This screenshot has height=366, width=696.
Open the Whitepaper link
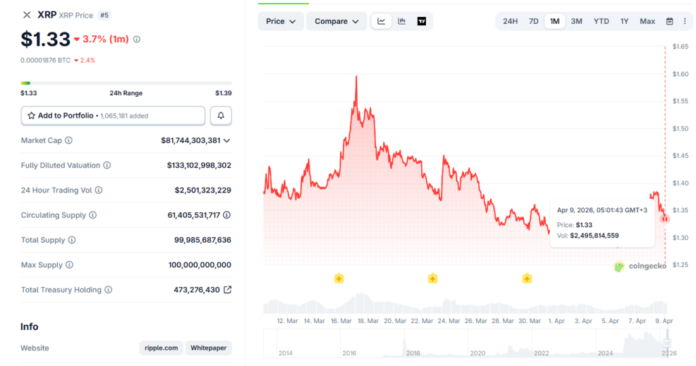[209, 348]
